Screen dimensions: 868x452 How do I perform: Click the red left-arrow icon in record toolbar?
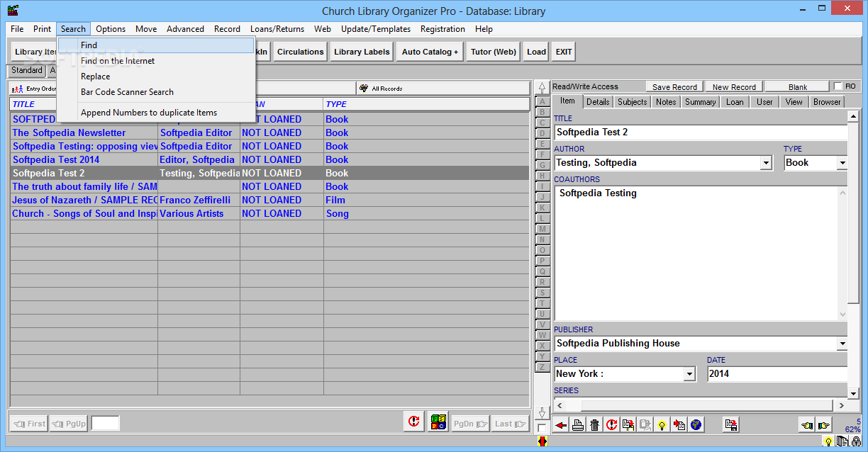561,425
